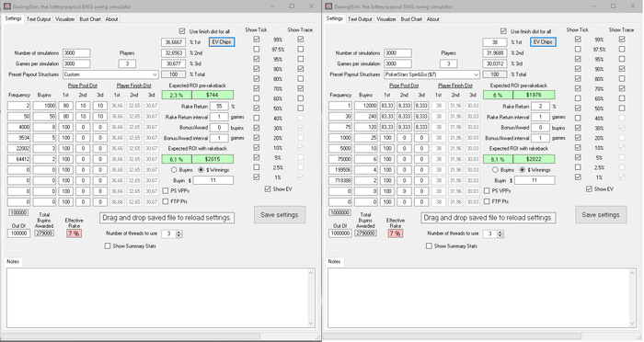
Task: Switch to Text Output tab in left window
Action: pos(39,19)
